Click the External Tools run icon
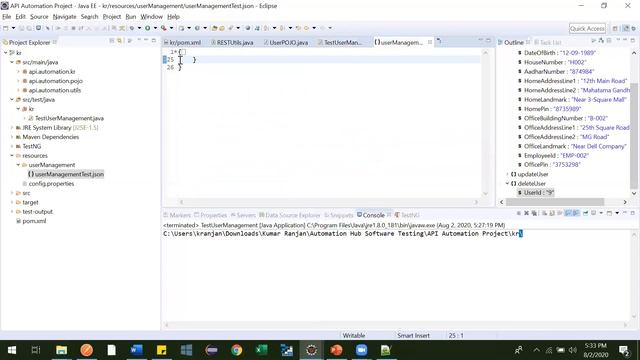This screenshot has height=360, width=640. tap(163, 28)
